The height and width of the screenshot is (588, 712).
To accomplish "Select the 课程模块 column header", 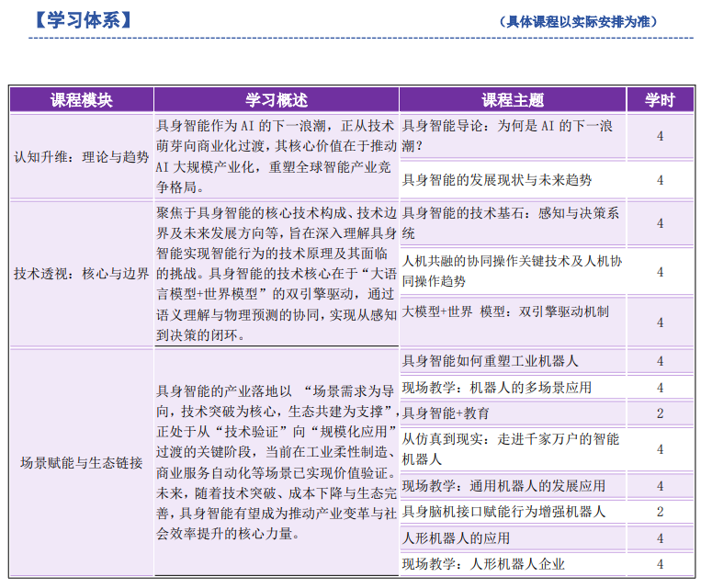I will click(x=81, y=99).
